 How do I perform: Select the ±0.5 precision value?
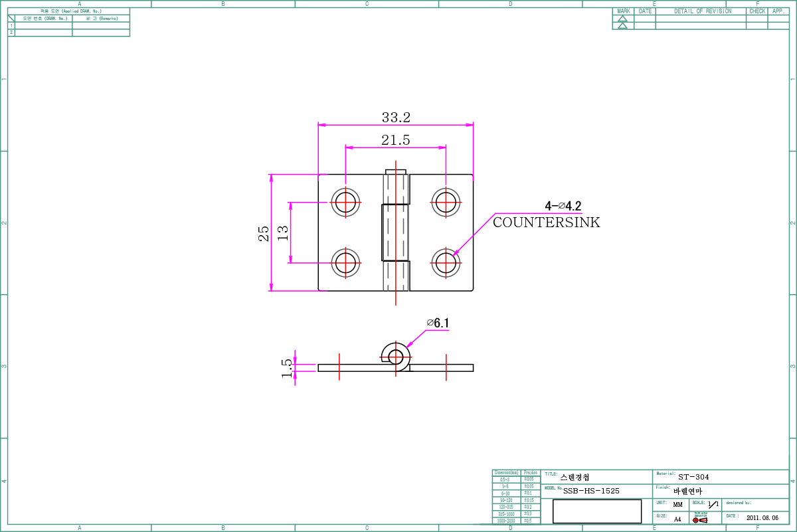click(x=529, y=521)
